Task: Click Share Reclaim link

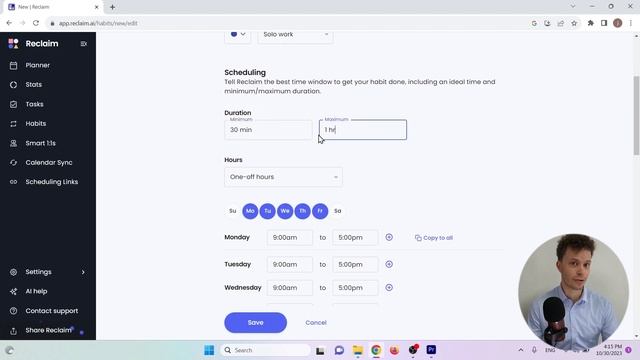Action: (x=48, y=331)
